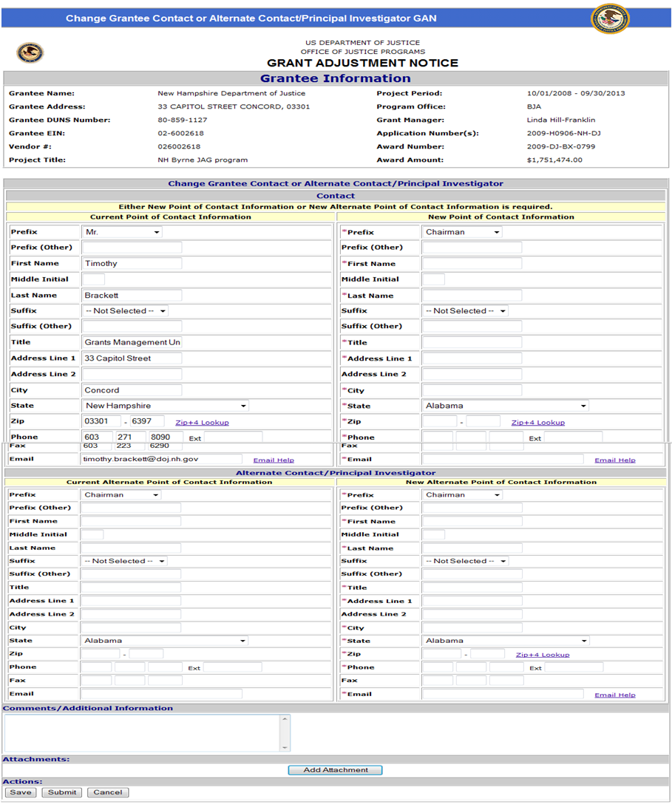Open the current contact State dropdown New Hampshire
Viewport: 672px width, 804px height.
[x=166, y=406]
